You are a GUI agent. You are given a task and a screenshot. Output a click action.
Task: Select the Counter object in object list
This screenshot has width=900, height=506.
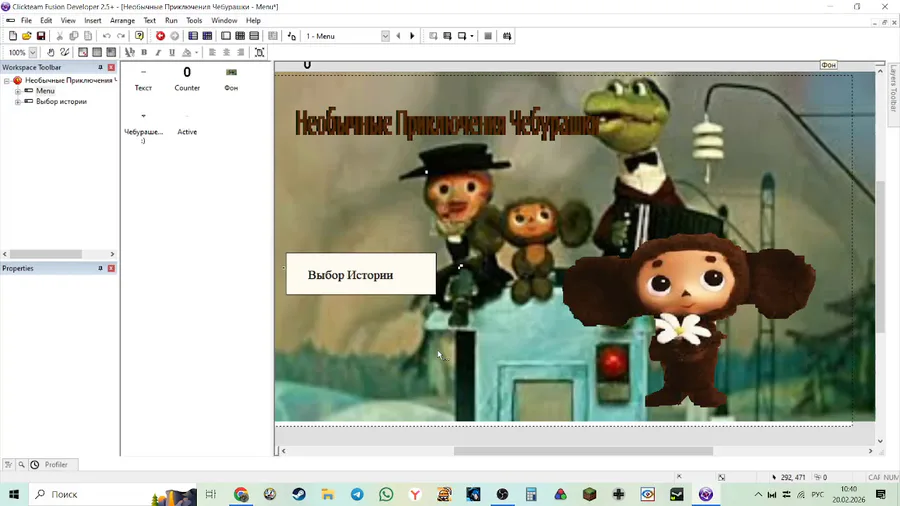187,78
